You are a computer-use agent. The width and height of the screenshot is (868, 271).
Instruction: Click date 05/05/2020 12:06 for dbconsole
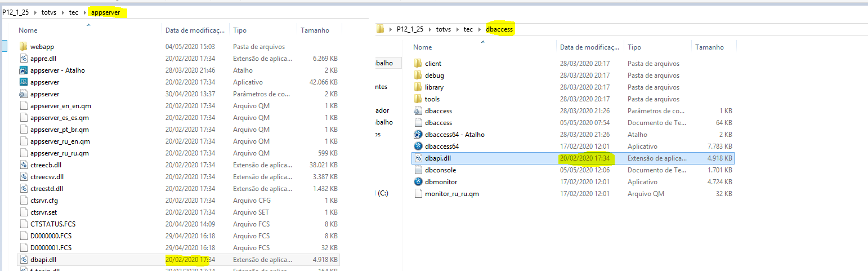[x=585, y=170]
